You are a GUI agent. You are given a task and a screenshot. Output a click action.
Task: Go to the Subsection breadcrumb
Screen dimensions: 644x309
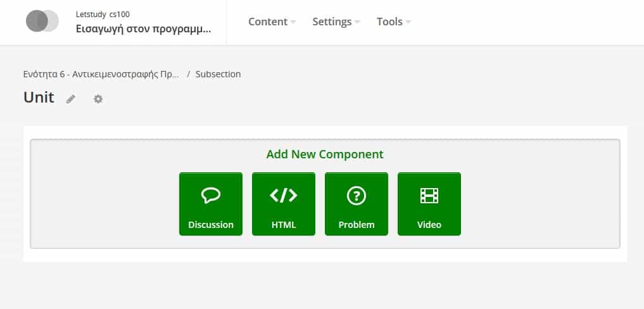coord(218,74)
